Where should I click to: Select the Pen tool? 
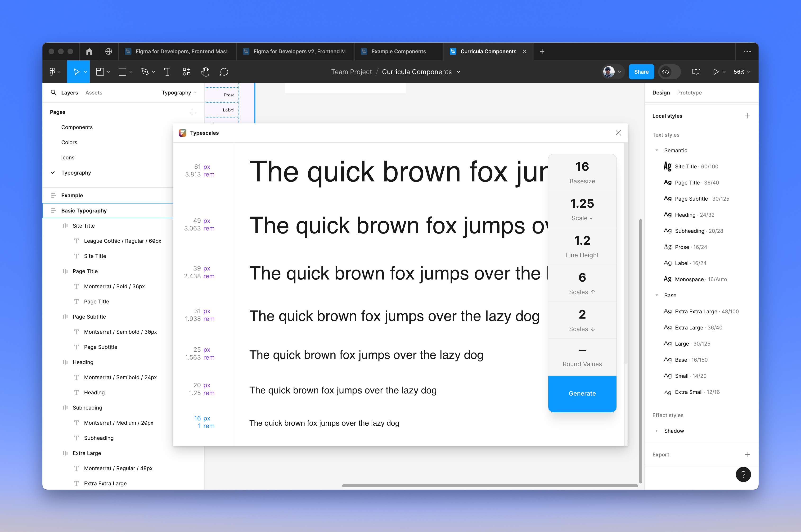click(x=145, y=72)
